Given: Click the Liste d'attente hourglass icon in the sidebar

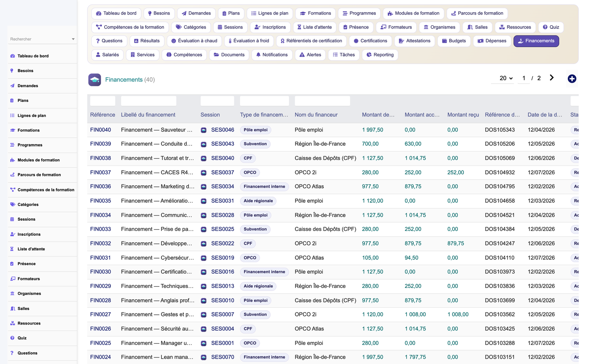Looking at the screenshot, I should (12, 249).
